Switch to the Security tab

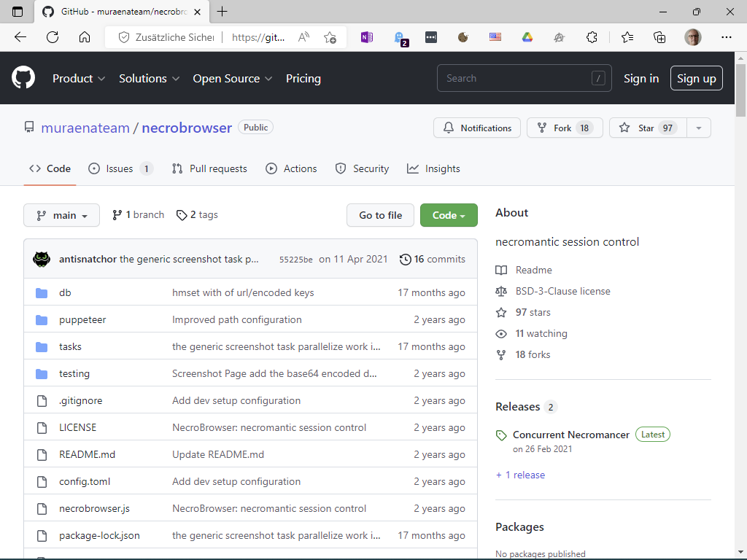coord(362,168)
